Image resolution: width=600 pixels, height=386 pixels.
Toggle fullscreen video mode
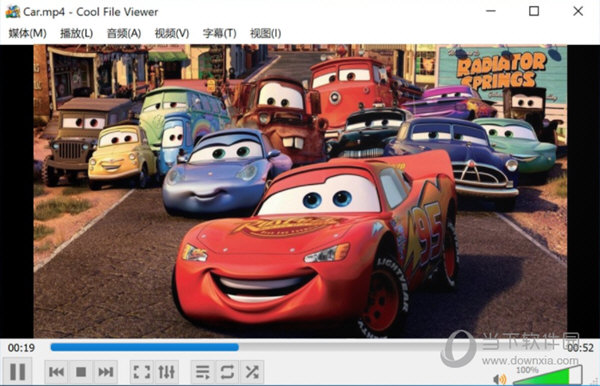coord(142,372)
